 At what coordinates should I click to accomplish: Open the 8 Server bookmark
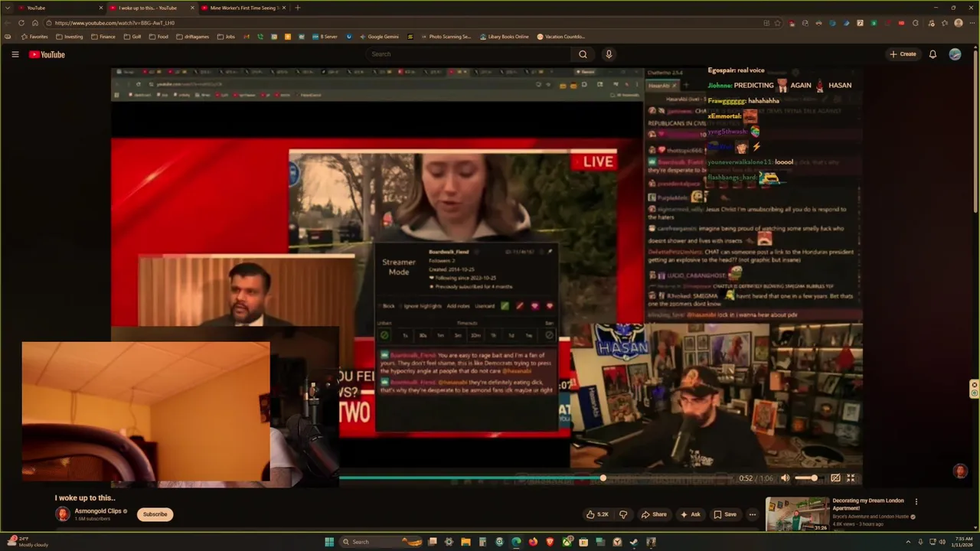click(324, 37)
